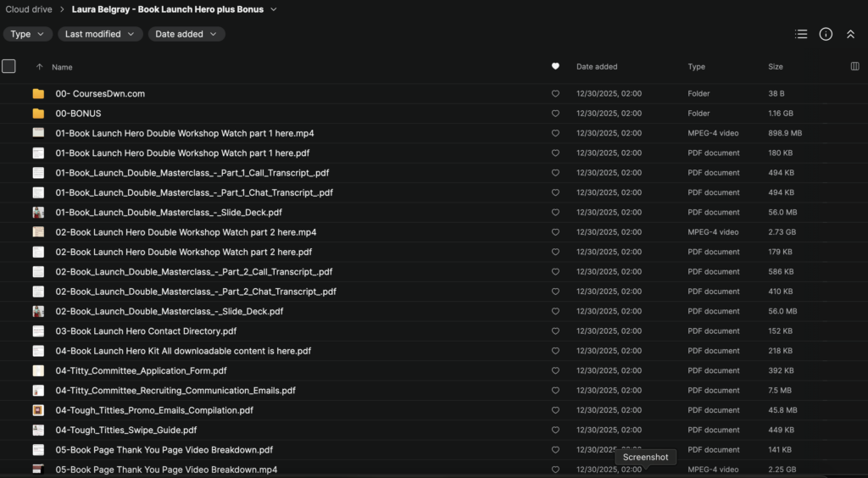
Task: Click the 38 B size value
Action: pyautogui.click(x=776, y=94)
